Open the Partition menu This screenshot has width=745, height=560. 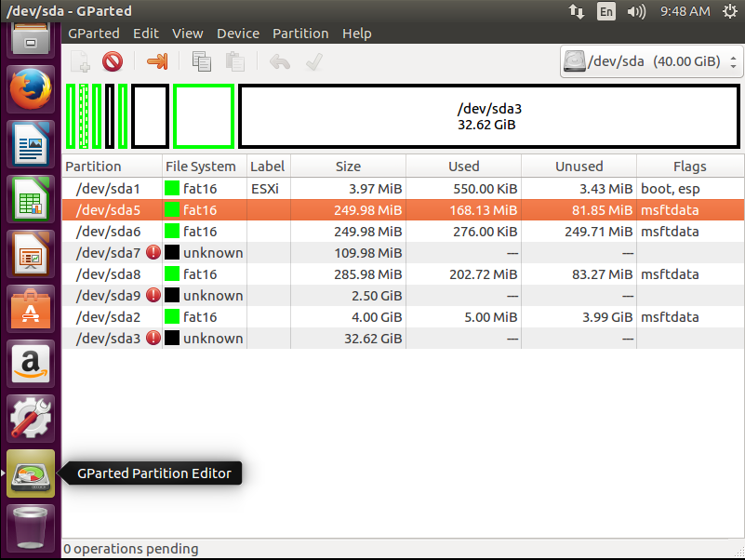[x=299, y=33]
